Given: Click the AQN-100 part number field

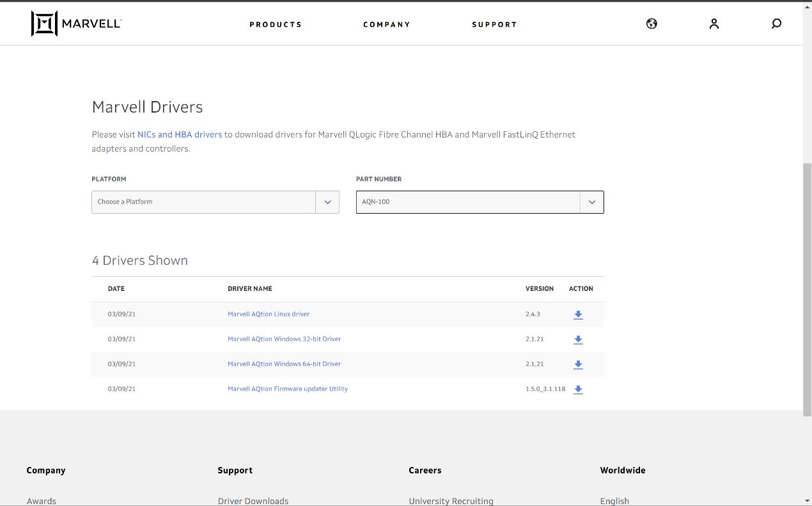Looking at the screenshot, I should (468, 202).
